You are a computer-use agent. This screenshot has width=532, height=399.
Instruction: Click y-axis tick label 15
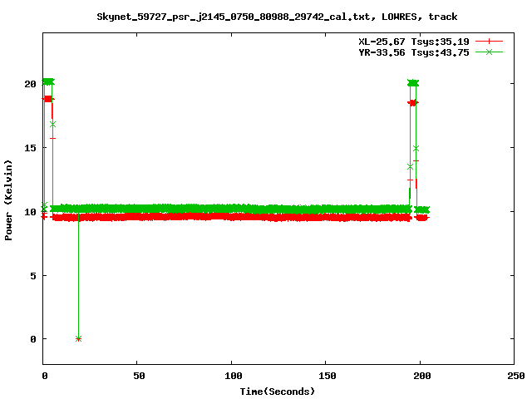coord(30,148)
